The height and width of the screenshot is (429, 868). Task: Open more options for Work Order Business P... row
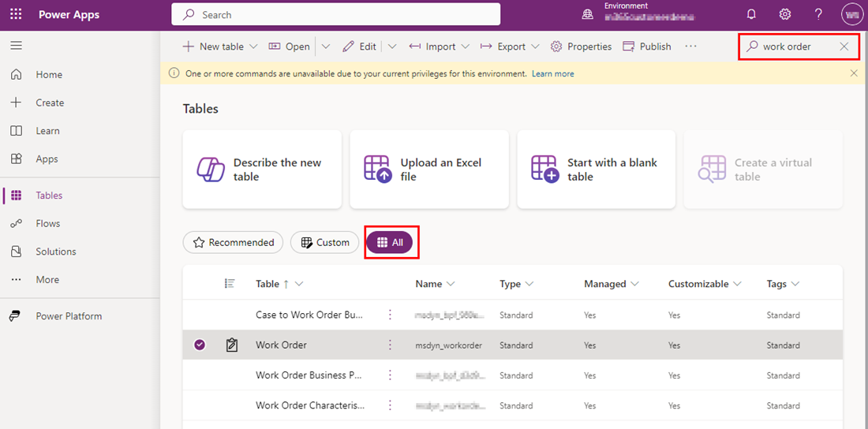(390, 375)
